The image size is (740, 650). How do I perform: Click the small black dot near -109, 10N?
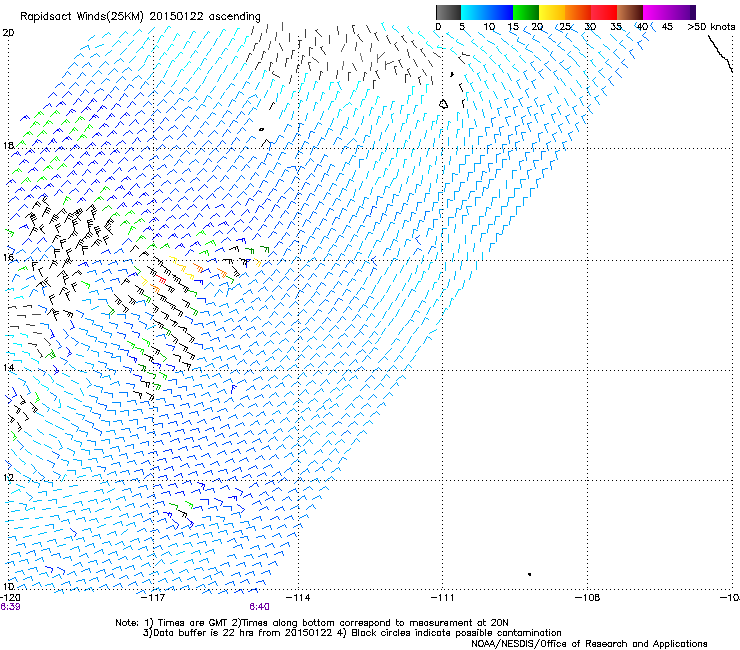(x=530, y=574)
